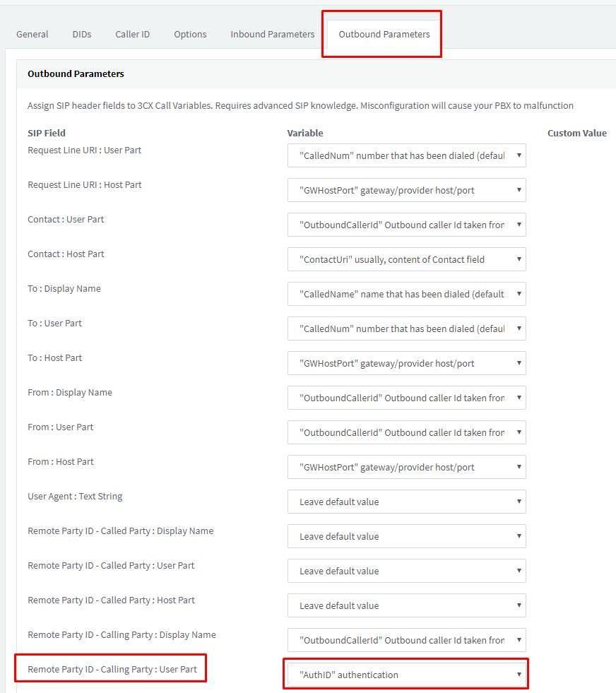The height and width of the screenshot is (693, 616).
Task: Open AuthID Calling Party User Part dropdown
Action: coord(406,675)
